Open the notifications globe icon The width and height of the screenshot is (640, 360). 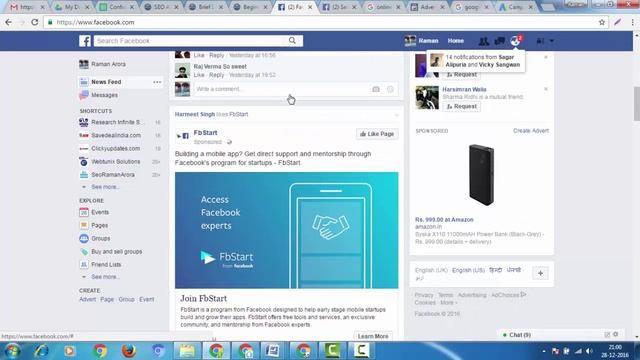tap(516, 41)
